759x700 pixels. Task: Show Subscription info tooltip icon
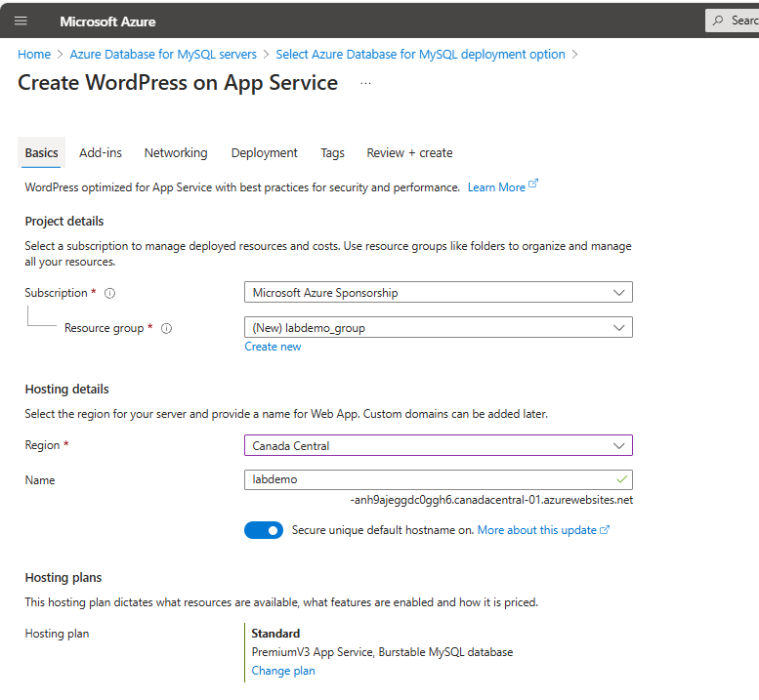tap(109, 293)
